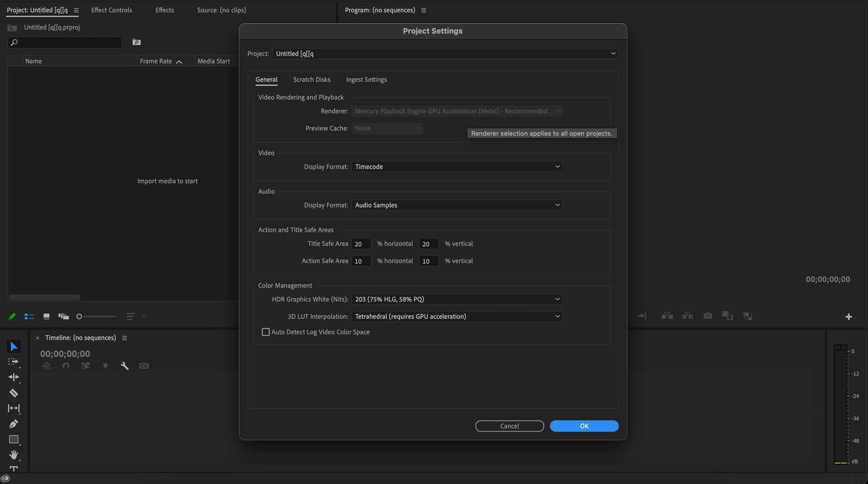The width and height of the screenshot is (868, 484).
Task: Select the Track Select Forward tool
Action: 13,362
